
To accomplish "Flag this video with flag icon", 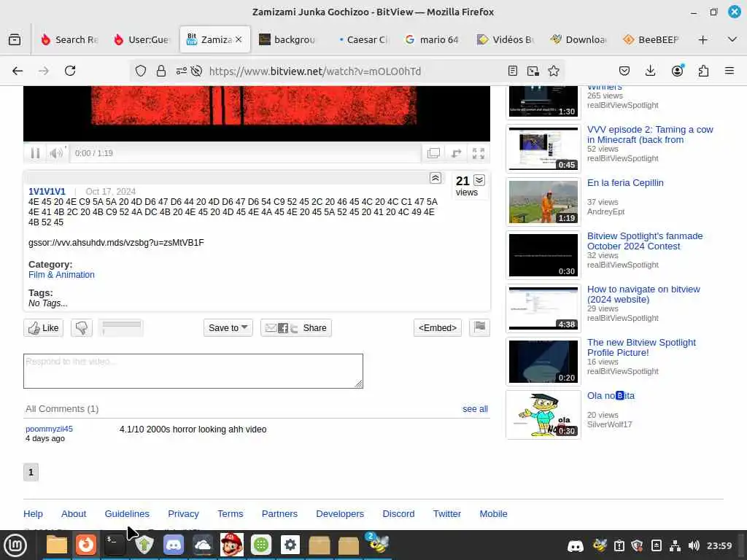I will pyautogui.click(x=479, y=327).
